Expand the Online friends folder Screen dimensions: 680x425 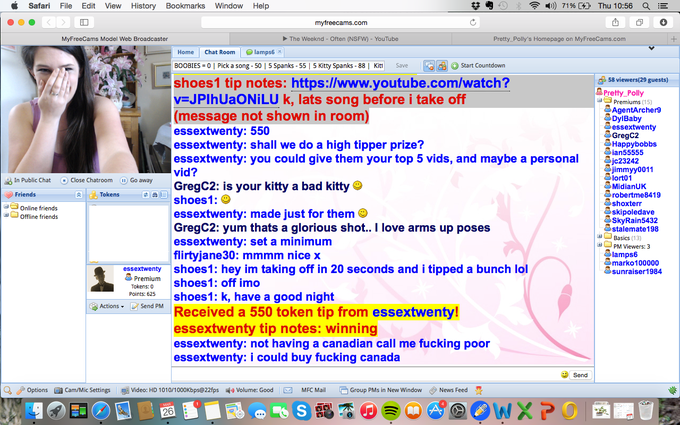click(x=6, y=207)
